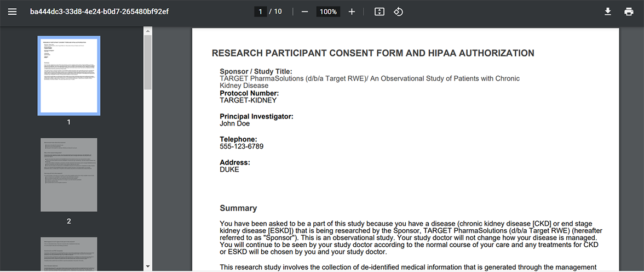
Task: Click the sidebar scroll down arrow
Action: click(x=148, y=266)
